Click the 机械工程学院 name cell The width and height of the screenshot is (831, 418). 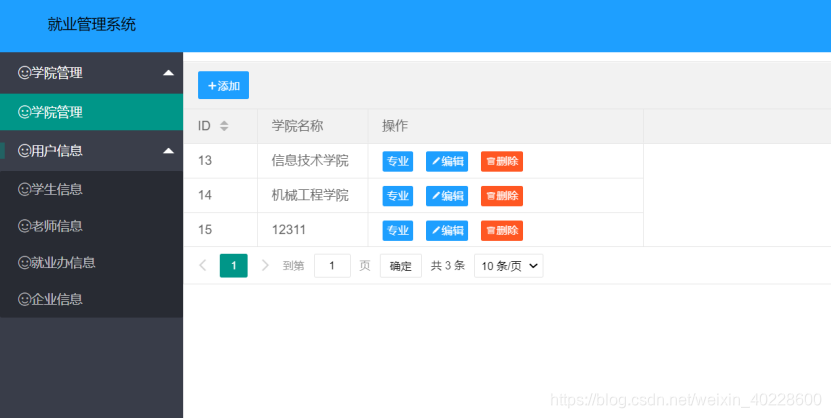(313, 195)
